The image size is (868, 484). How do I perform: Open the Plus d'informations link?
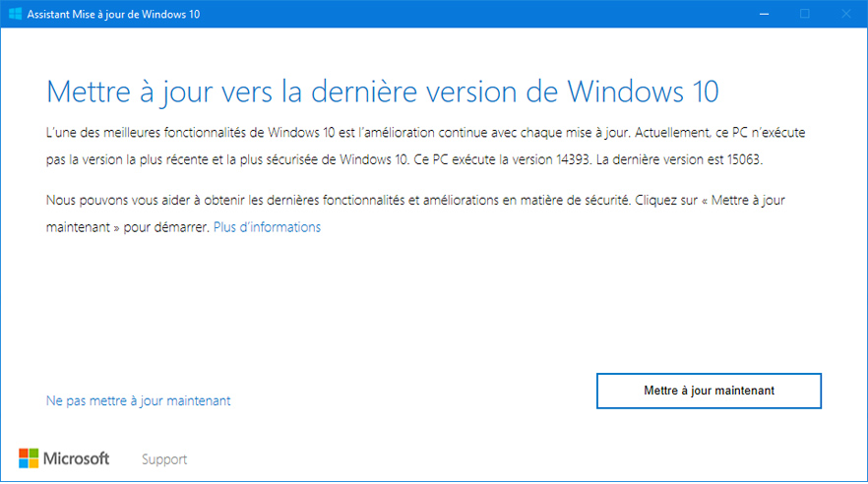click(x=267, y=227)
